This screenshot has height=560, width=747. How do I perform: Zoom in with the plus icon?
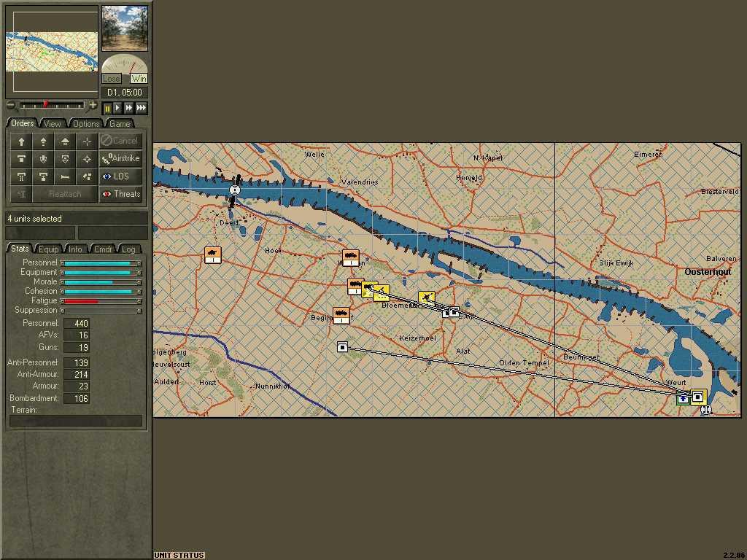[x=93, y=105]
